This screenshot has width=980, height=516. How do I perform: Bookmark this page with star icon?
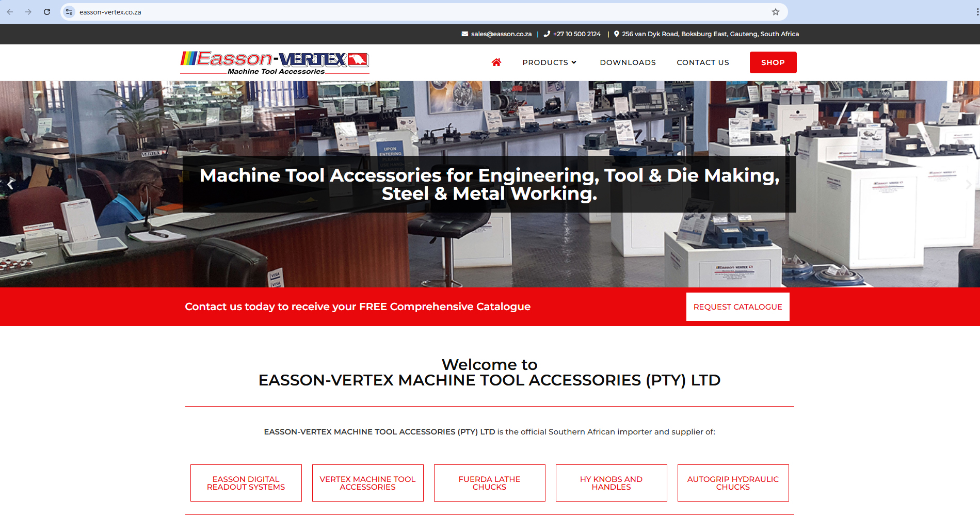(x=775, y=12)
